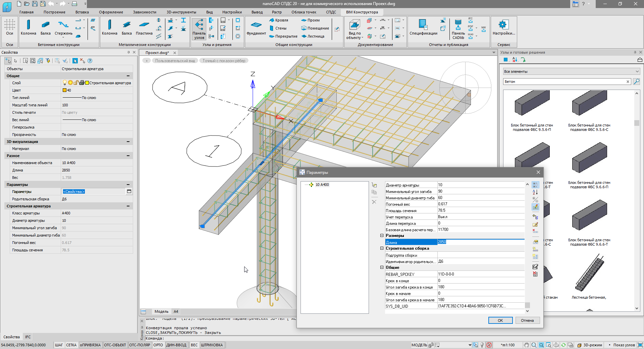
Task: Click Пользовательский вид view button
Action: pyautogui.click(x=175, y=61)
